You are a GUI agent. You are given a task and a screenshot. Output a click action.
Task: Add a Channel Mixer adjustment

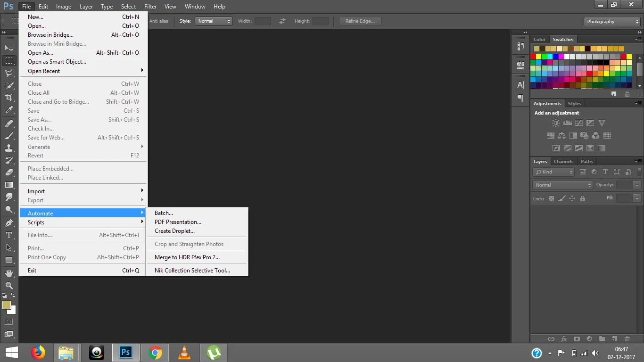point(596,136)
